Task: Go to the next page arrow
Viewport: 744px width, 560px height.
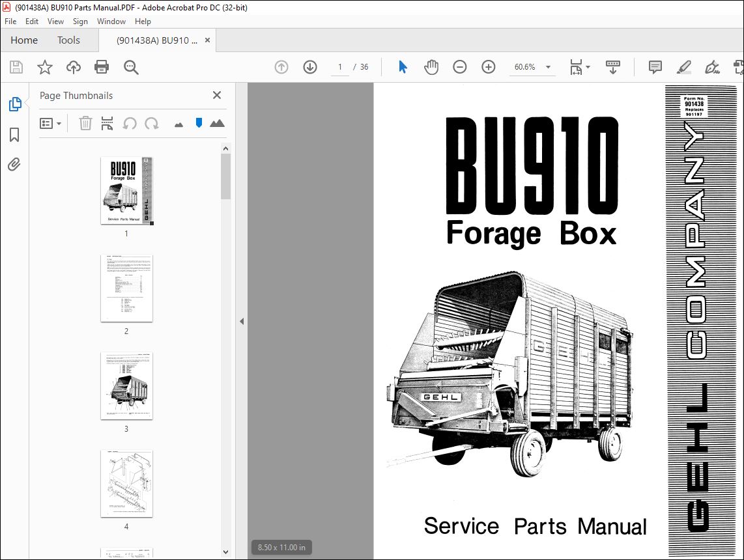Action: (310, 67)
